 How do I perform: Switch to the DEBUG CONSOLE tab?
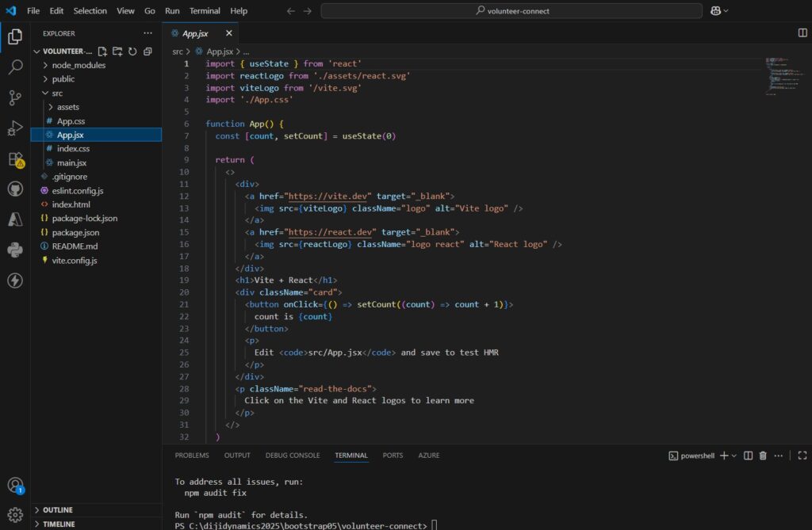pos(293,456)
